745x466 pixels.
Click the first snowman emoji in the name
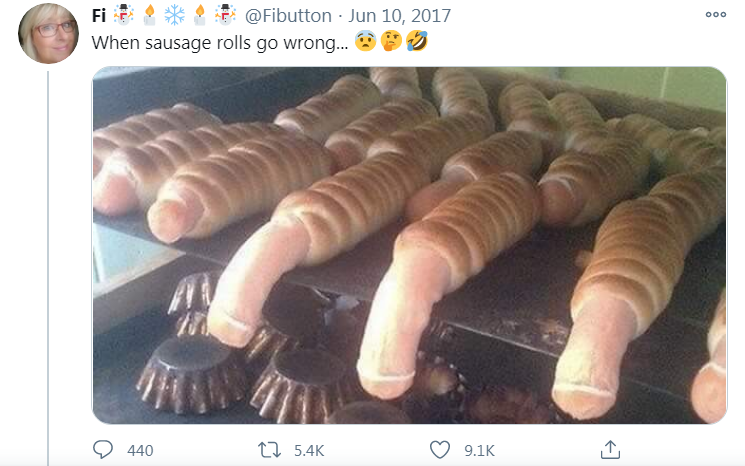tap(124, 15)
